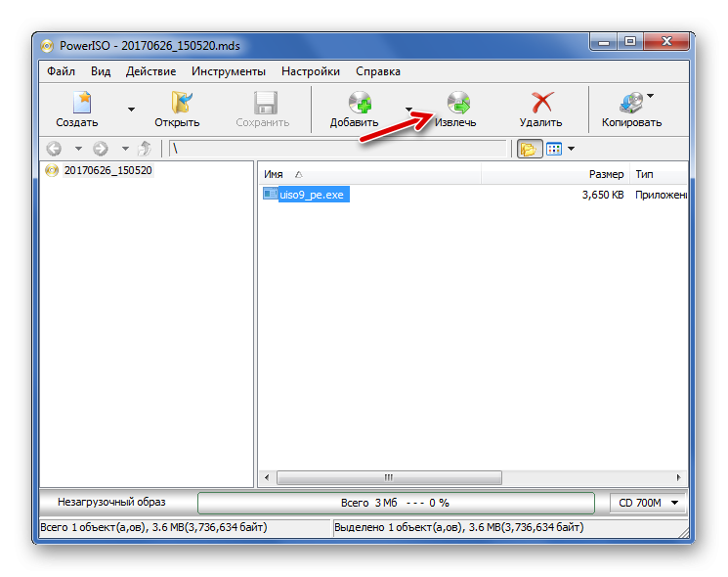Select the 20170626_150520 tree node
The width and height of the screenshot is (728, 577).
[x=107, y=170]
